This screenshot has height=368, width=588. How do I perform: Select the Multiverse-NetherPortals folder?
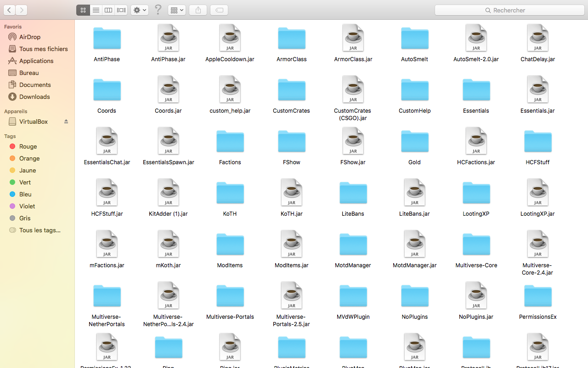[107, 296]
